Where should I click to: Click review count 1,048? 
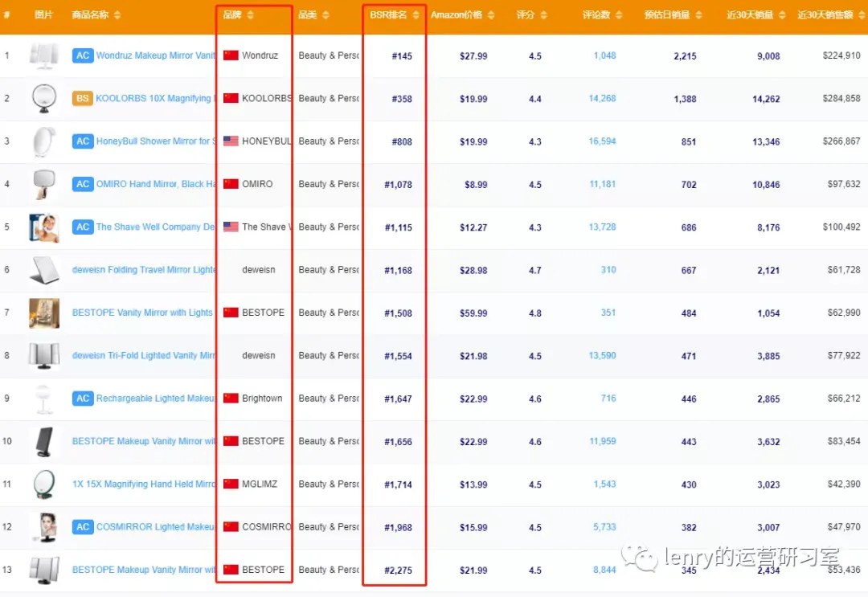(604, 55)
